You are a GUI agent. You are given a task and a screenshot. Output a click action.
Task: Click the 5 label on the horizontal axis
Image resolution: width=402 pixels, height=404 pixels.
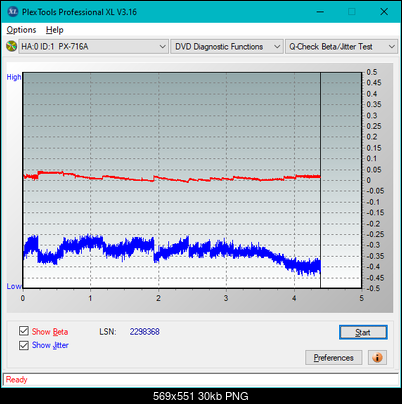361,298
